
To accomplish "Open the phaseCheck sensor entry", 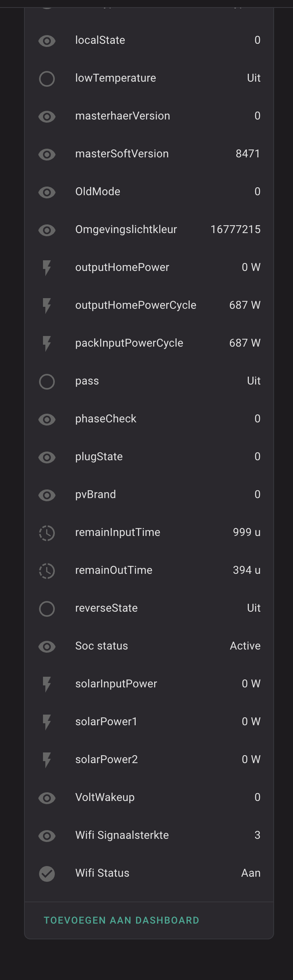I will (106, 419).
